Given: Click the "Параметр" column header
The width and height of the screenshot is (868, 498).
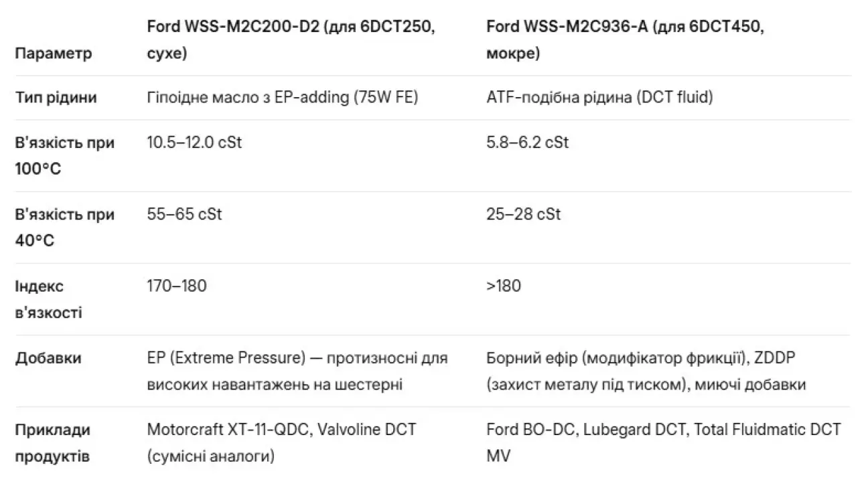Looking at the screenshot, I should tap(54, 54).
